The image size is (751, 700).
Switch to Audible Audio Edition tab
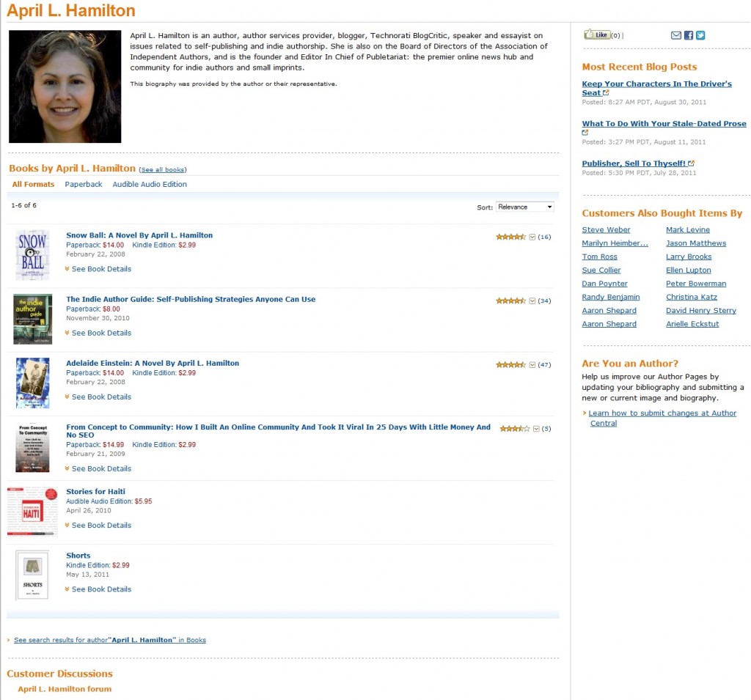(150, 185)
